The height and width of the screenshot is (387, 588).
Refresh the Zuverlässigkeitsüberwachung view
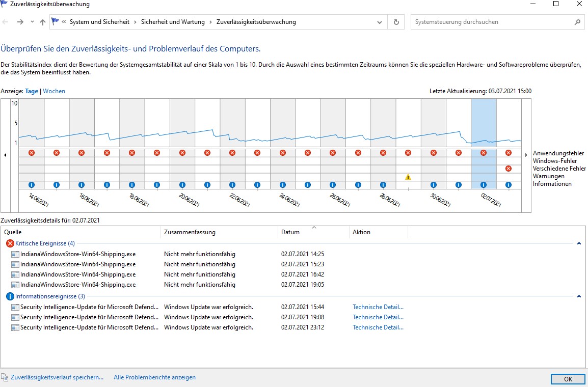click(x=396, y=22)
